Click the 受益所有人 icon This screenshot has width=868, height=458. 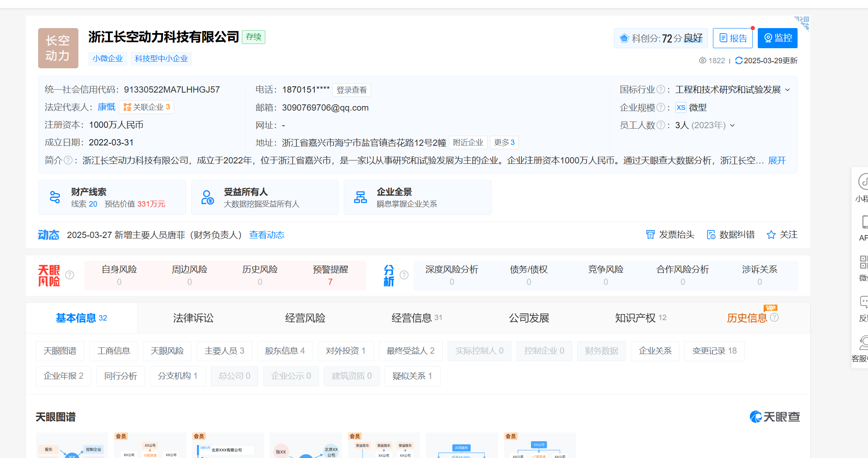(x=207, y=197)
